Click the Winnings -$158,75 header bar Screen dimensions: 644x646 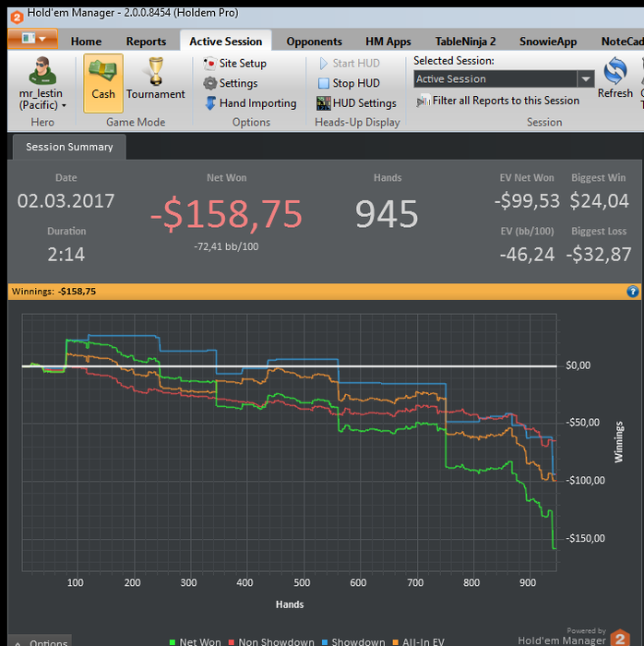tap(325, 292)
